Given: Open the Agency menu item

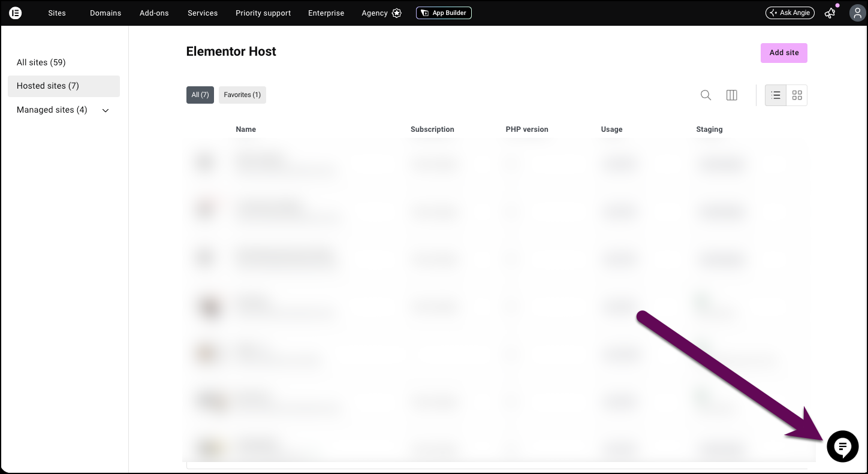Looking at the screenshot, I should coord(375,13).
